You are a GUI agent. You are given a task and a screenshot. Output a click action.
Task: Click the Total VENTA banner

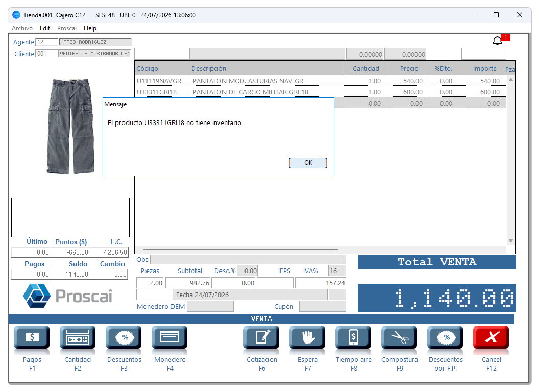[437, 262]
